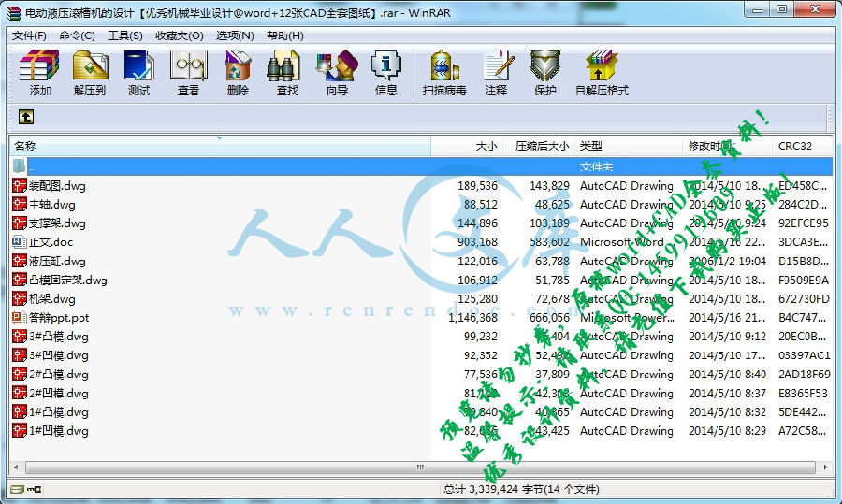Click the icon of 机架.dwg

click(20, 299)
